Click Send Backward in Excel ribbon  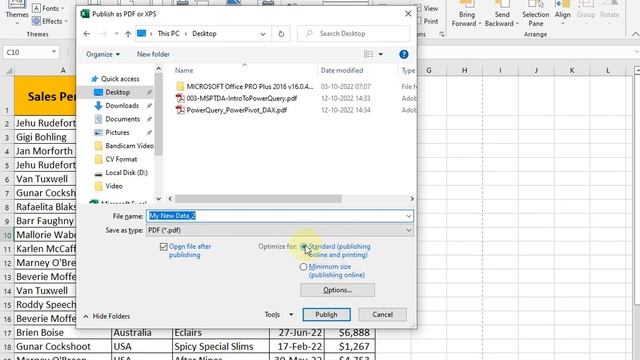click(x=502, y=14)
